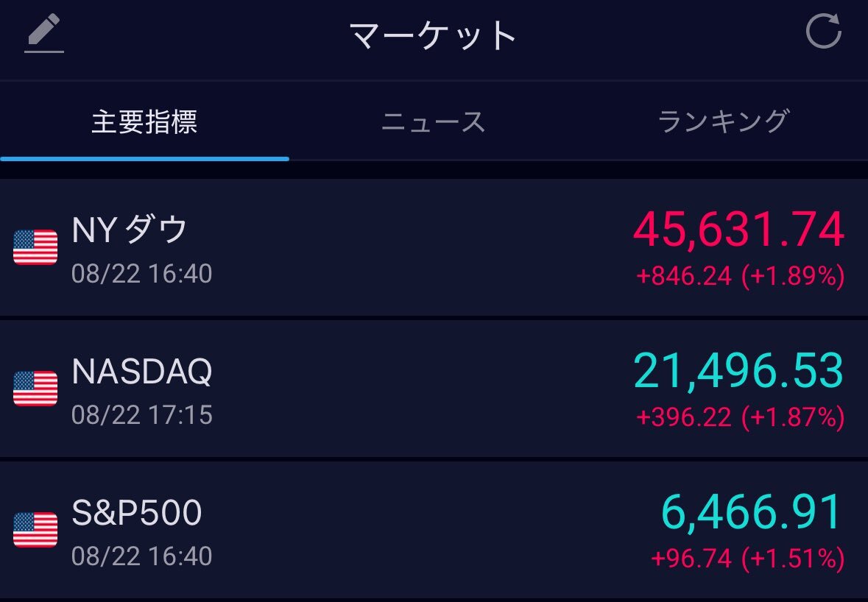The height and width of the screenshot is (602, 868).
Task: Tap the +846.24 (+1.89%) change value
Action: pyautogui.click(x=740, y=276)
